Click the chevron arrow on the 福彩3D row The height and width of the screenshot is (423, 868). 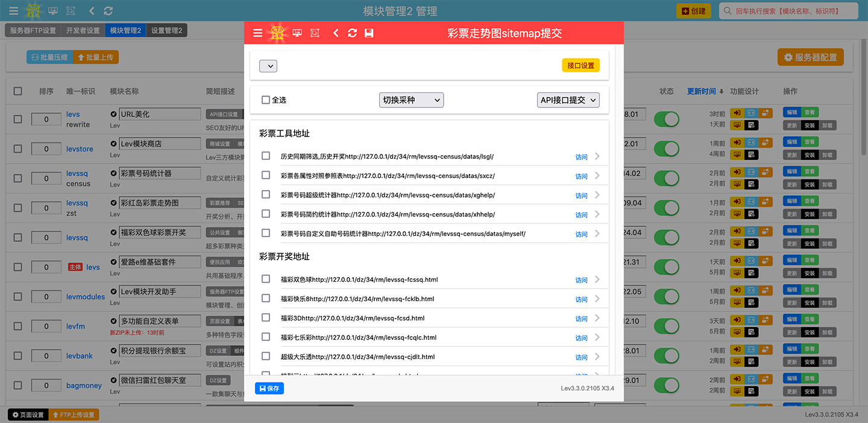pyautogui.click(x=597, y=318)
